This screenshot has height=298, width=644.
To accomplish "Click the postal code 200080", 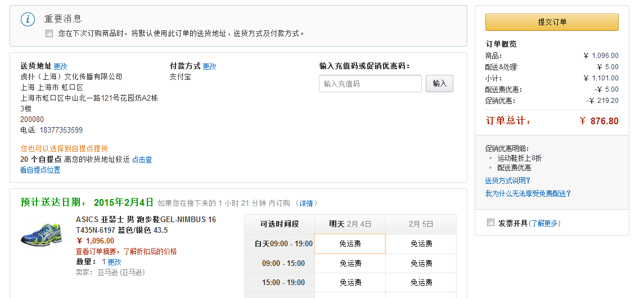I will tap(32, 119).
